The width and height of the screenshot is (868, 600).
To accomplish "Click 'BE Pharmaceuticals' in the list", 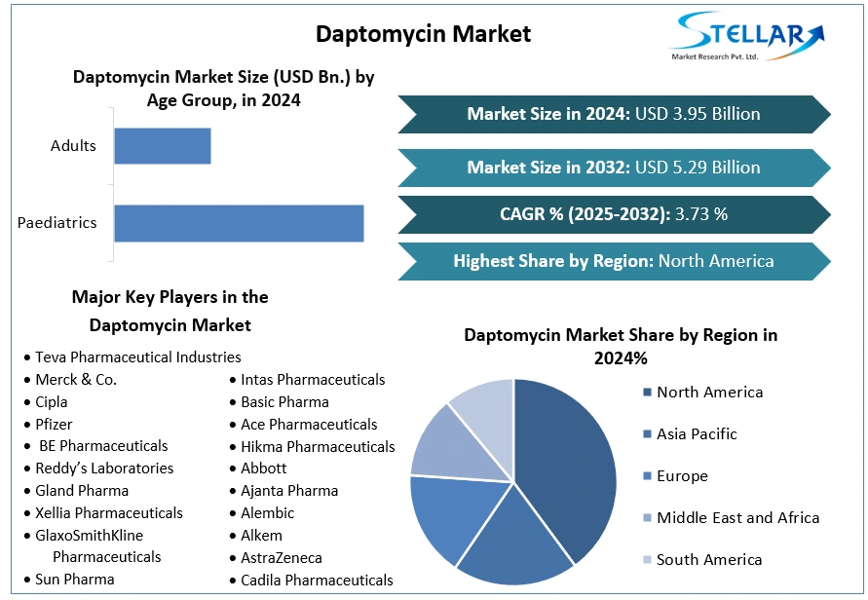I will 103,446.
